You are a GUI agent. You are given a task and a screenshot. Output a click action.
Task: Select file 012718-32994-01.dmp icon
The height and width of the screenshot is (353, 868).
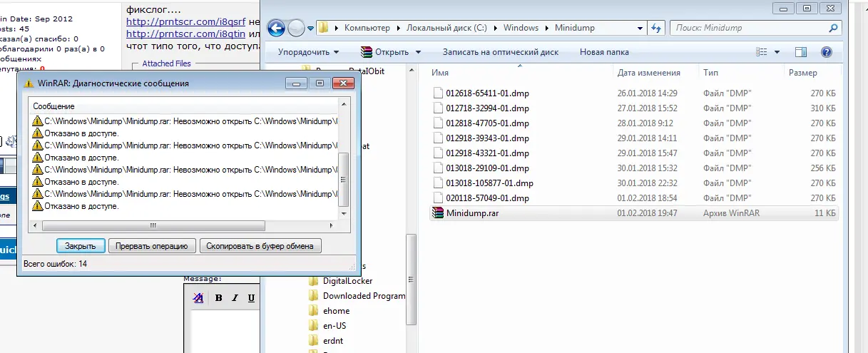click(439, 108)
